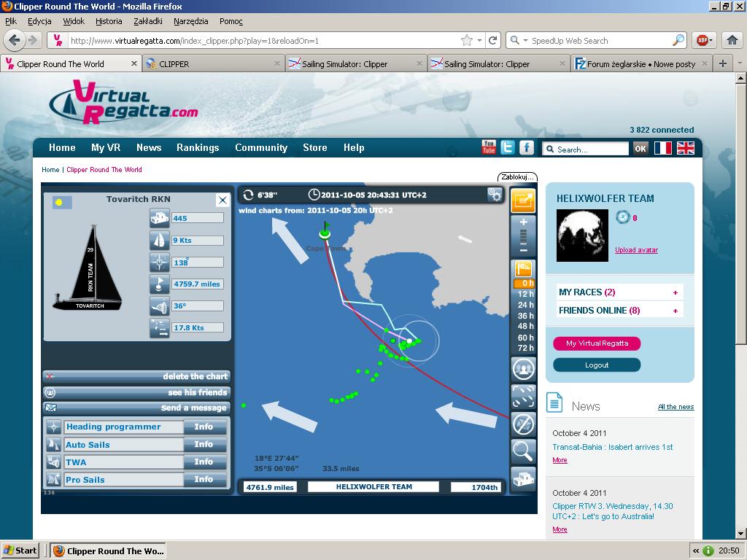Click the magnifier search icon on map
The image size is (747, 560).
tap(523, 451)
